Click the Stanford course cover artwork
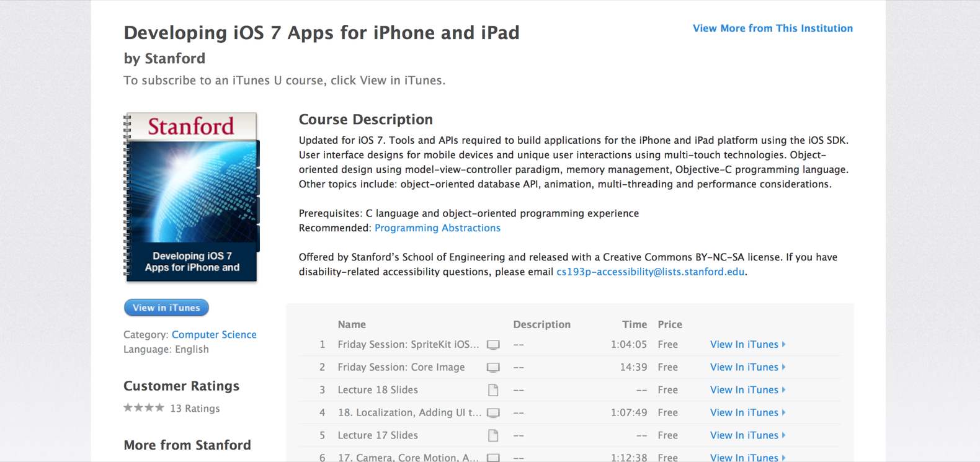Screen dimensions: 980x462 tap(191, 197)
